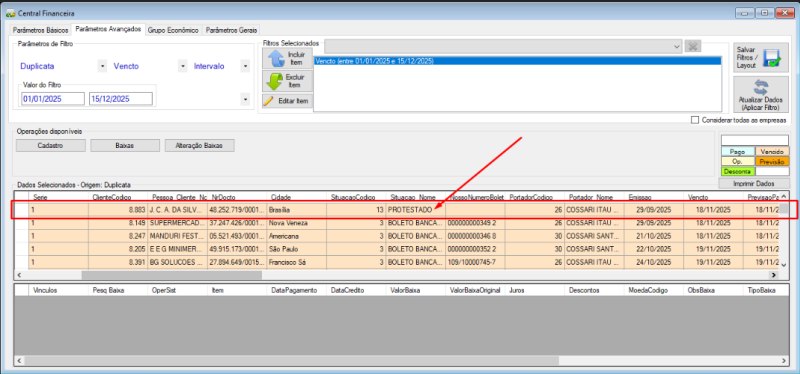Sort by the Situacao_Nome column header
Screen dimensions: 800x374
(416, 197)
